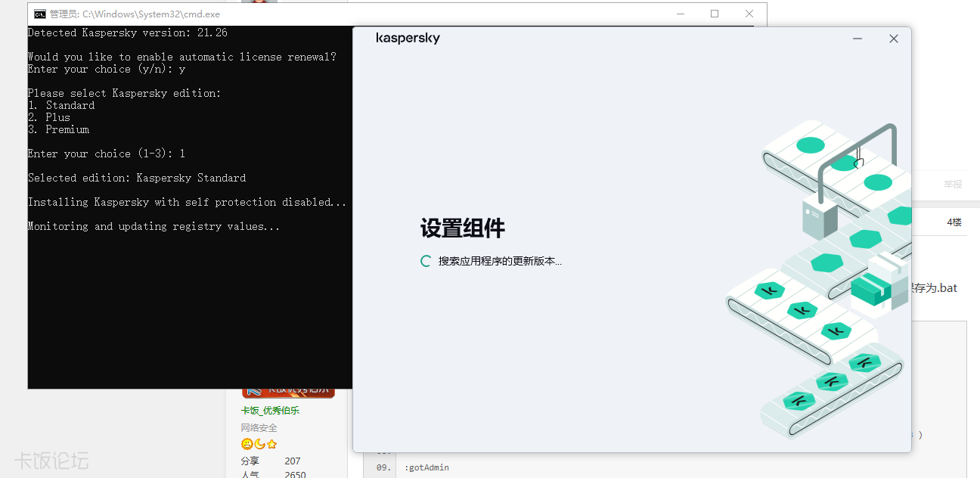Click the loading spinner beside update search text
Image resolution: width=980 pixels, height=478 pixels.
click(x=426, y=261)
